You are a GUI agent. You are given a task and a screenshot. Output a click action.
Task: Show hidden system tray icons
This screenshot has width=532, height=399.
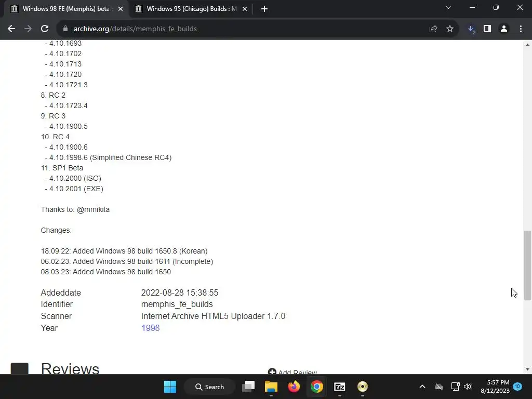click(422, 387)
